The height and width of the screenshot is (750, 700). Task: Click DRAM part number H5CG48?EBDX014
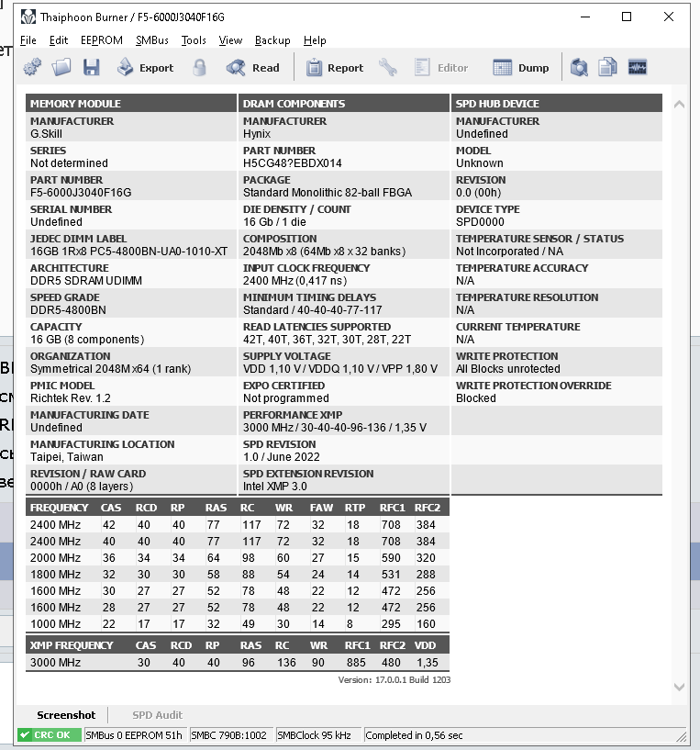pyautogui.click(x=292, y=163)
